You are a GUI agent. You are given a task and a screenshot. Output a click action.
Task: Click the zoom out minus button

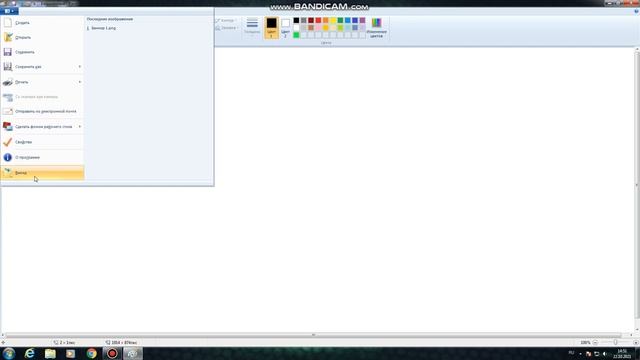tap(595, 342)
